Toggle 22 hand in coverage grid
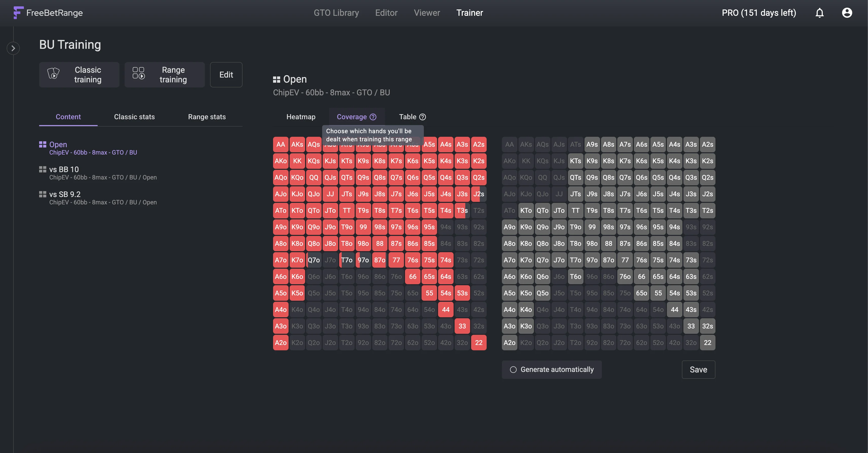The width and height of the screenshot is (868, 453). 707,342
